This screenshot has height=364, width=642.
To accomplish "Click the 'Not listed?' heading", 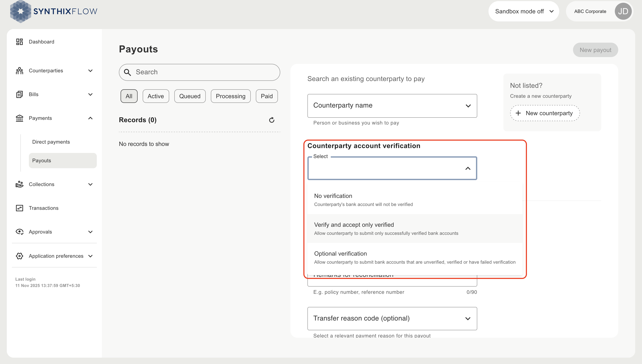I will [526, 85].
